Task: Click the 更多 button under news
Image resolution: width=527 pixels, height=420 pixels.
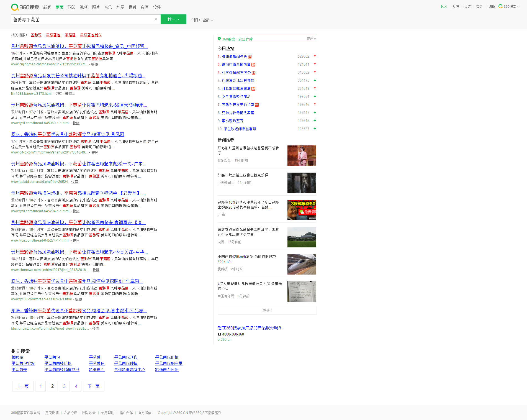Action: click(267, 310)
